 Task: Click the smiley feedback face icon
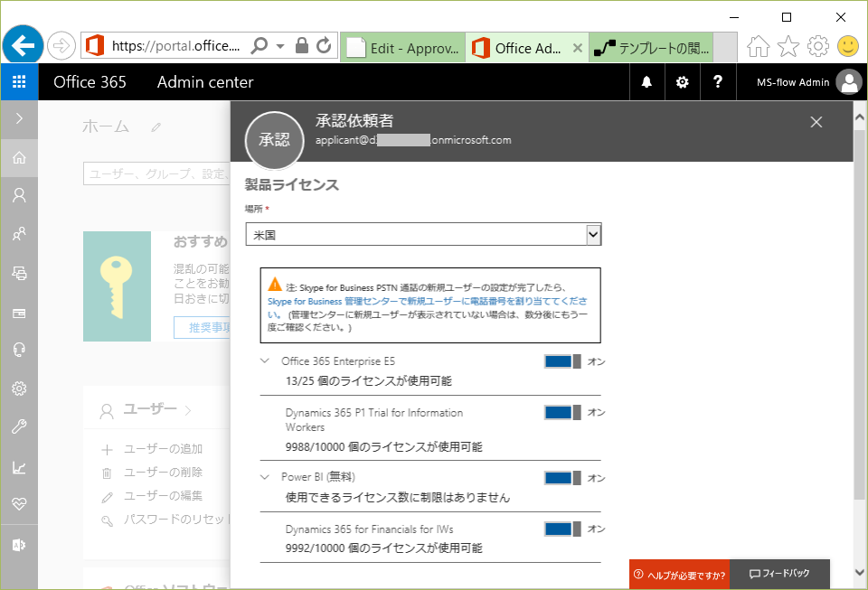[848, 46]
